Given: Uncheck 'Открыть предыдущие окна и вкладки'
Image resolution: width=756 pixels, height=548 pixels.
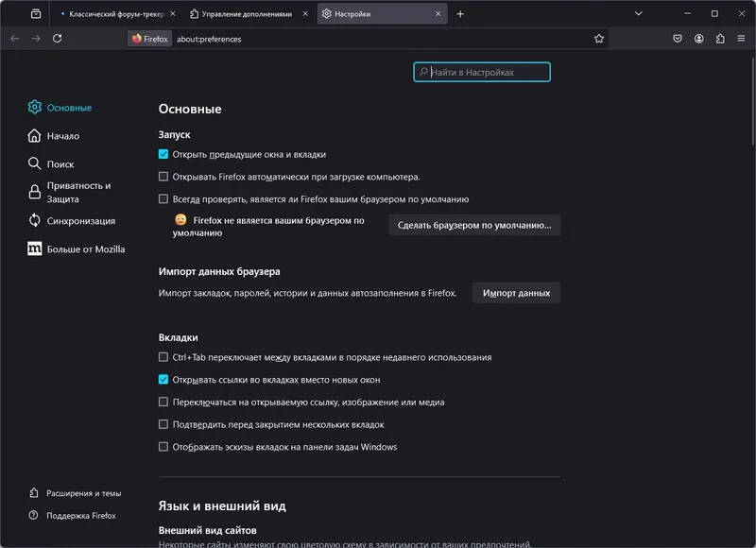Looking at the screenshot, I should pos(163,154).
